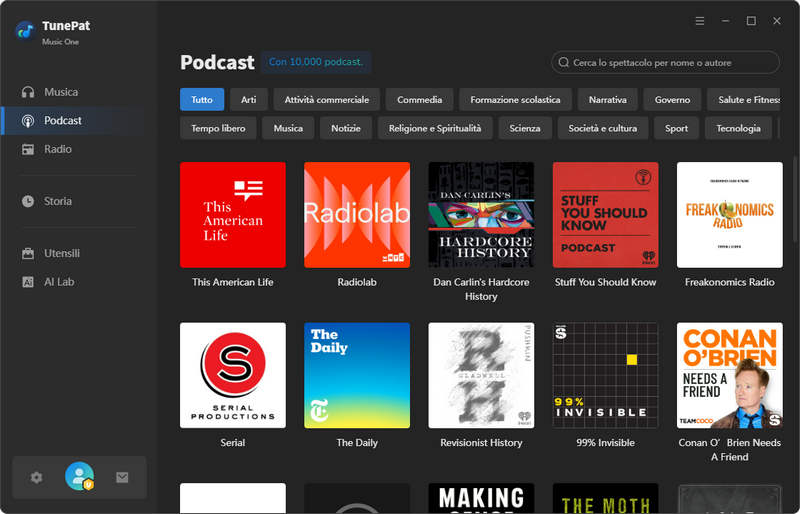Image resolution: width=800 pixels, height=514 pixels.
Task: Choose the Formazione scolastica category
Action: 515,100
